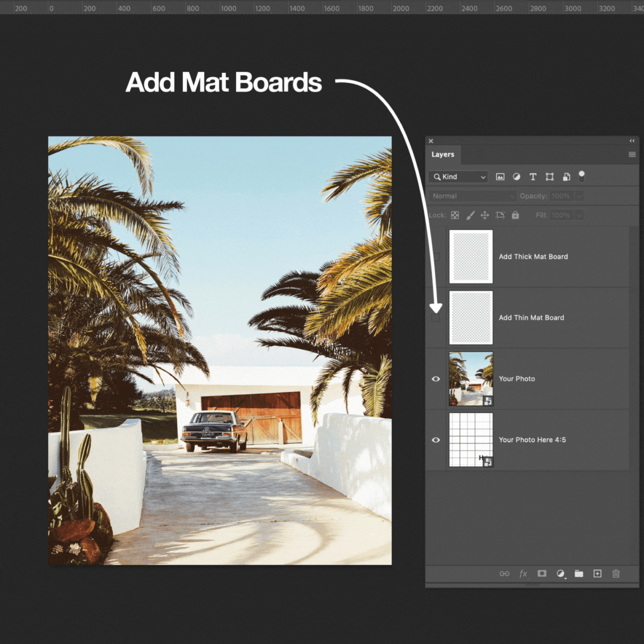Filter for type layers icon
The image size is (644, 644).
click(533, 177)
